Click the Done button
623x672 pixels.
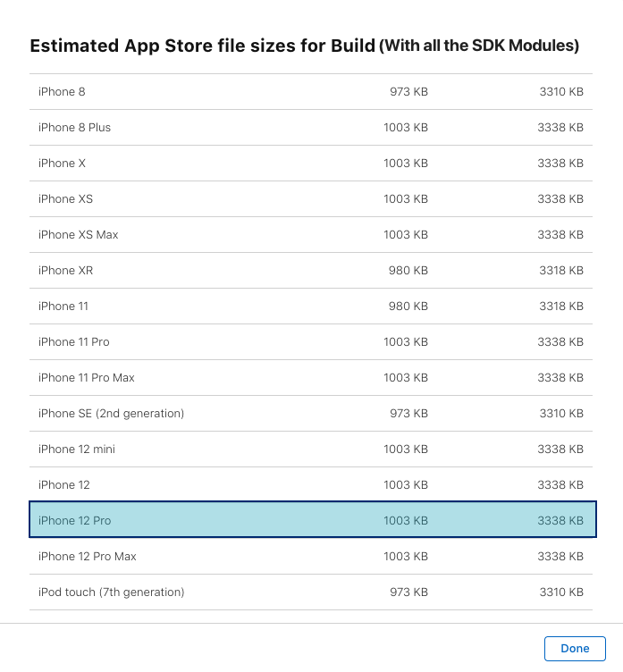pos(575,648)
